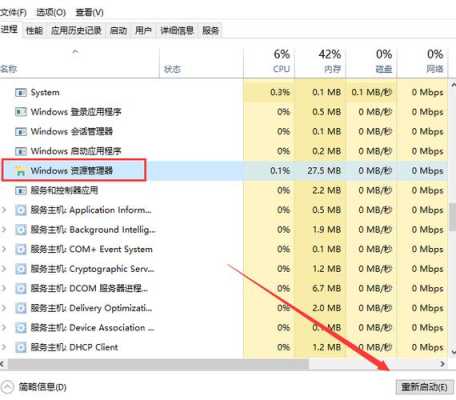Image resolution: width=456 pixels, height=400 pixels.
Task: Click the Device Association gear icon
Action: click(x=21, y=328)
